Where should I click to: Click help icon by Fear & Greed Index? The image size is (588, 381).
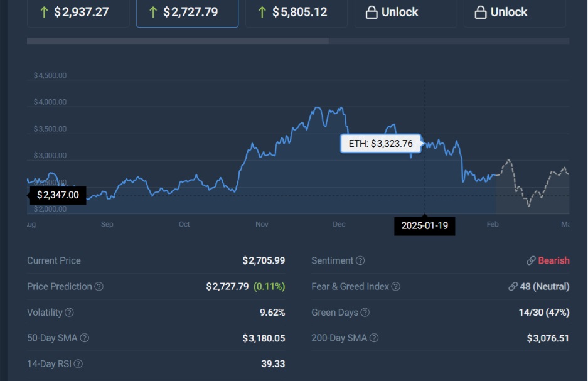point(396,287)
